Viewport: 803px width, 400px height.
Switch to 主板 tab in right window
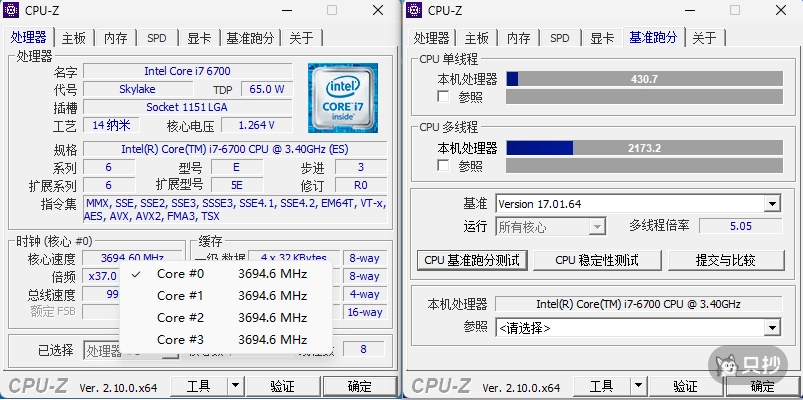477,38
